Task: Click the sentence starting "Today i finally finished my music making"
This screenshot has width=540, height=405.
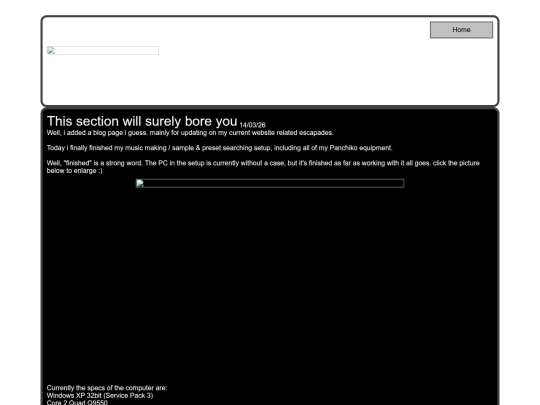Action: pyautogui.click(x=219, y=148)
